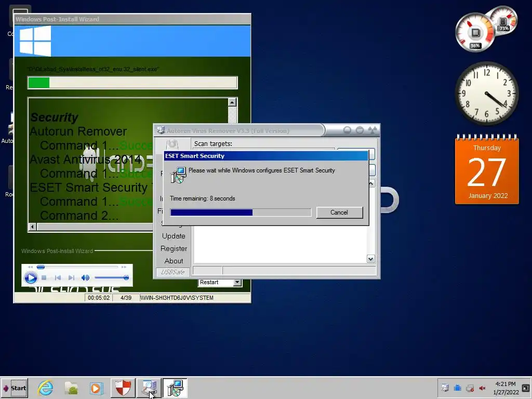The image size is (532, 399).
Task: Switch to Autorun Virus Remover taskbar button
Action: point(149,388)
